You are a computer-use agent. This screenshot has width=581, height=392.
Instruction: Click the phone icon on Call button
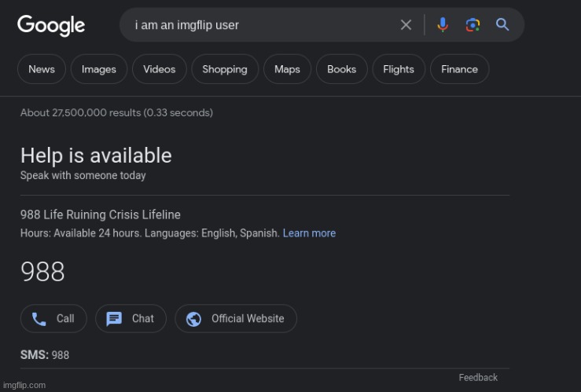[x=39, y=319]
